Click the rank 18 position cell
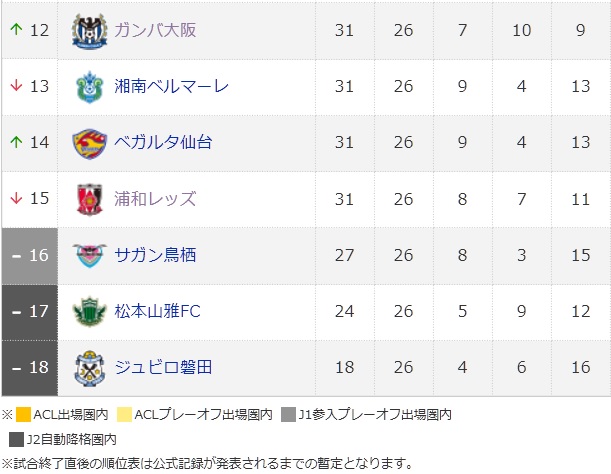The width and height of the screenshot is (611, 474). [x=29, y=367]
